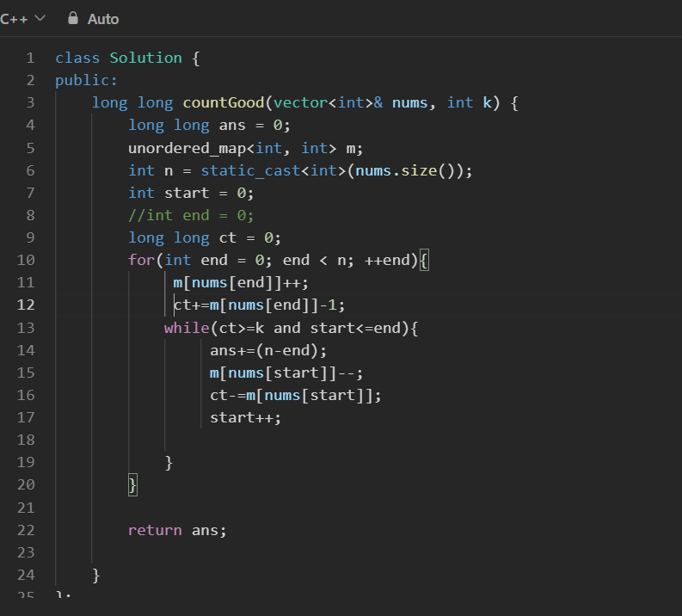Click 'ans+=(n-end);' on line 14
Image resolution: width=682 pixels, height=616 pixels.
click(x=268, y=350)
